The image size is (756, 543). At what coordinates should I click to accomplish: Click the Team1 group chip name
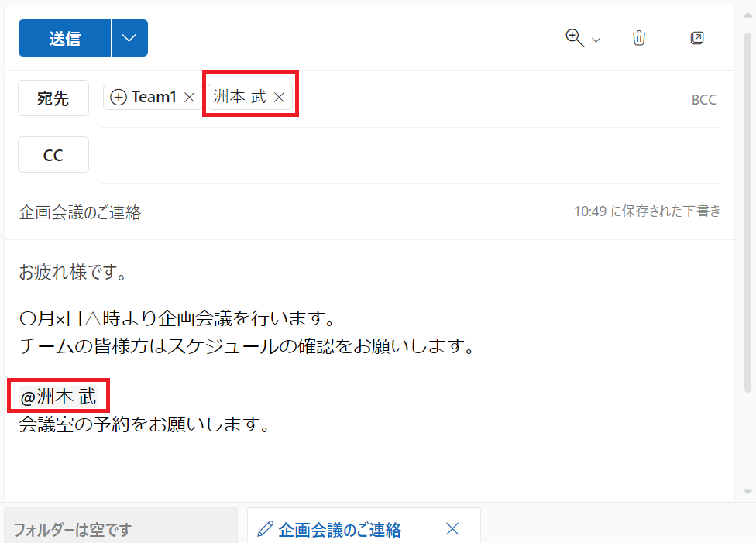click(x=154, y=97)
